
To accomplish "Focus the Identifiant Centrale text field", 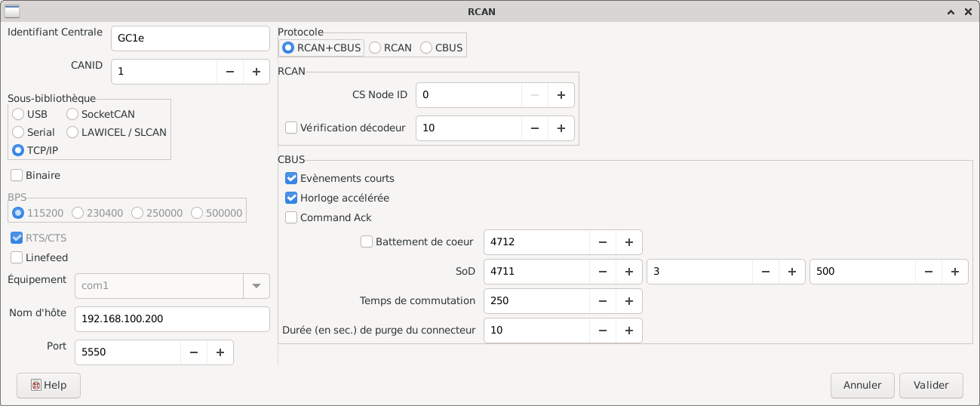I will click(x=190, y=38).
